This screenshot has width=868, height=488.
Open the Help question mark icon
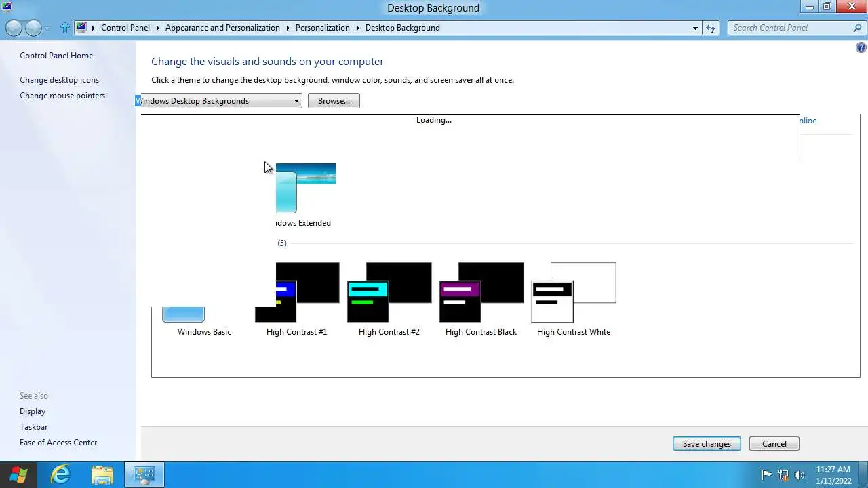click(861, 48)
